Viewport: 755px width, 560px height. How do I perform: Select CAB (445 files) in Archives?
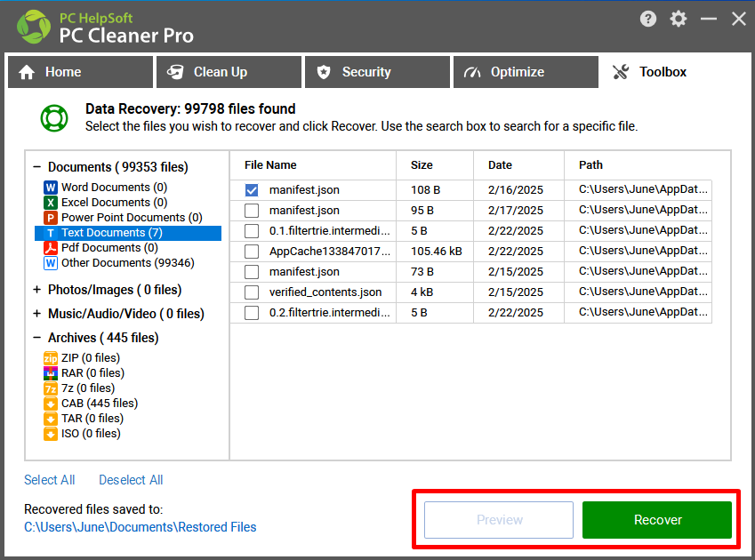(x=100, y=404)
